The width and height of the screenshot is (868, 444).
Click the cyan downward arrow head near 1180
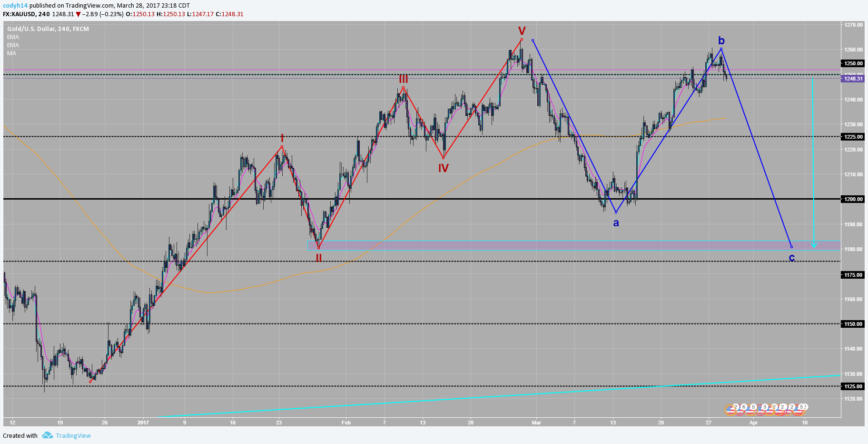point(814,245)
